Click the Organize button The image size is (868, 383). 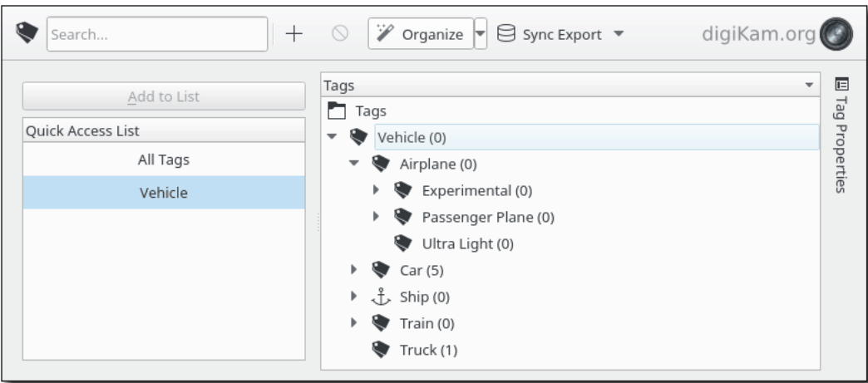coord(421,35)
